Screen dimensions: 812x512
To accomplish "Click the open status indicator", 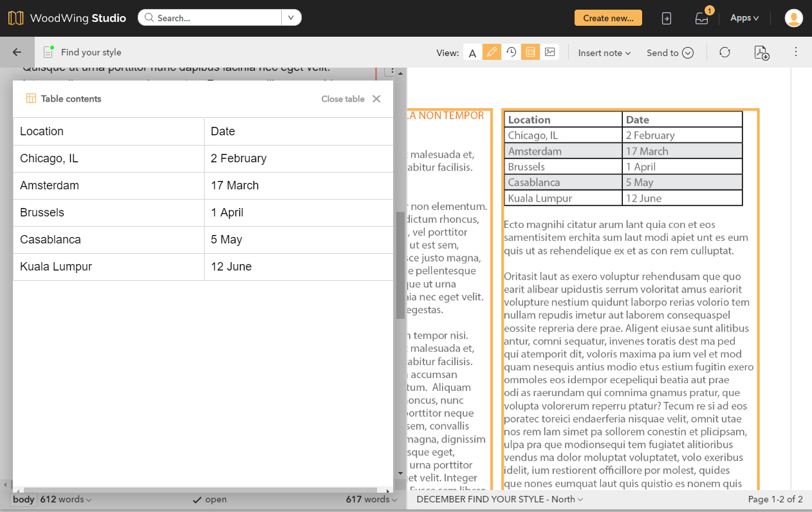I will tap(210, 499).
